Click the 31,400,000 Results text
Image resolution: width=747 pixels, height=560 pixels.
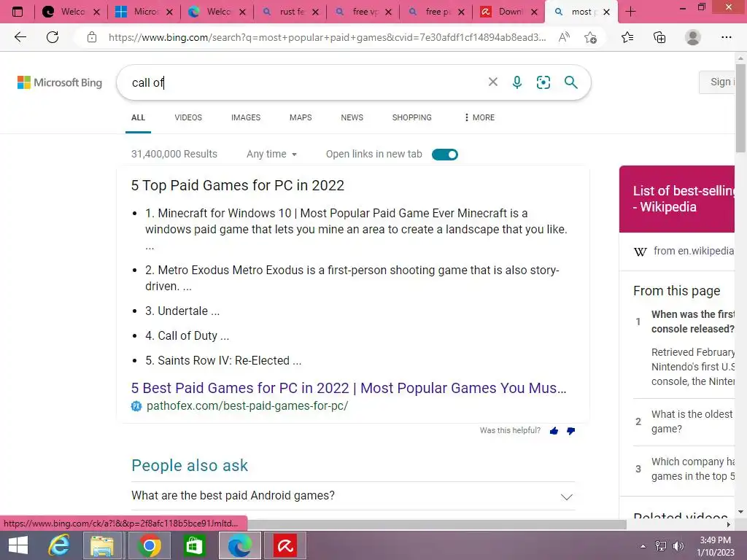[x=174, y=154]
